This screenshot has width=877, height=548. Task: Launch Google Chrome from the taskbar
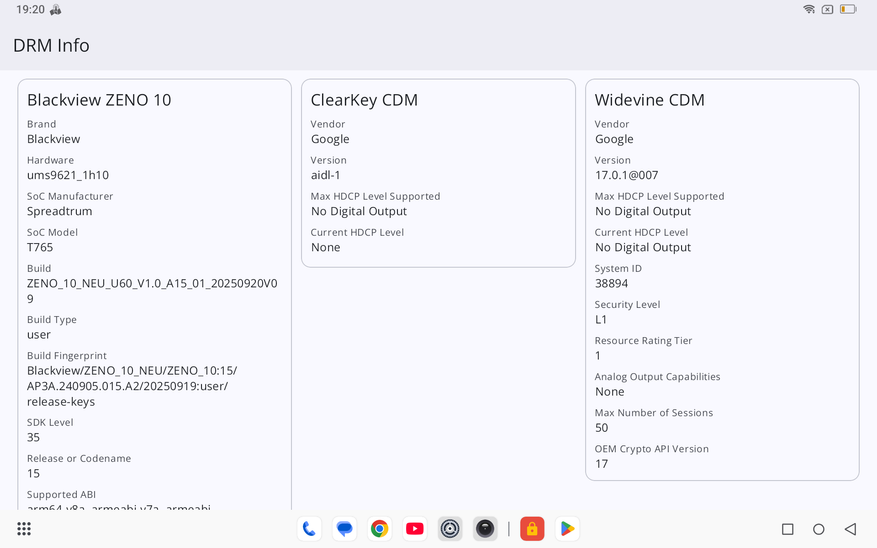coord(379,529)
